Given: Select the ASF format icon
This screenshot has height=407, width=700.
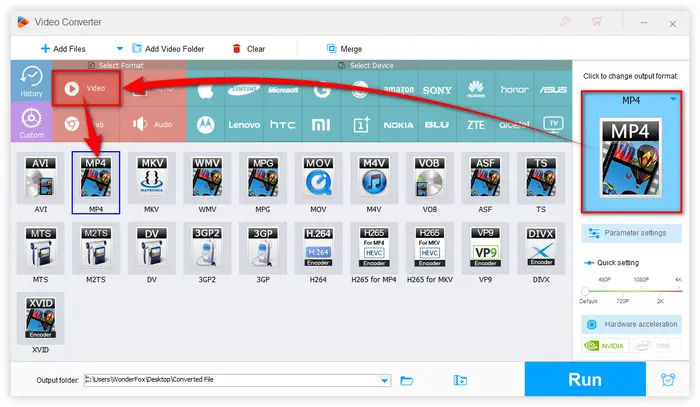Looking at the screenshot, I should pos(485,178).
